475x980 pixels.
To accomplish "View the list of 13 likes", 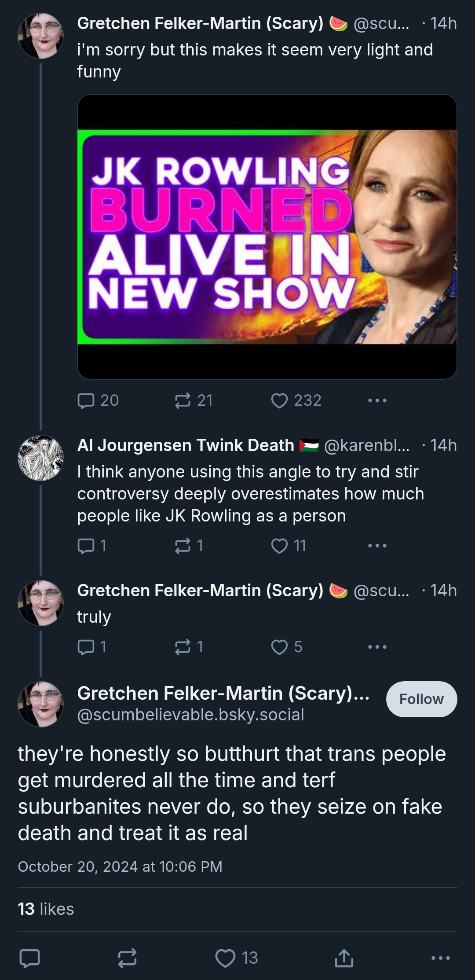I will coord(46,909).
